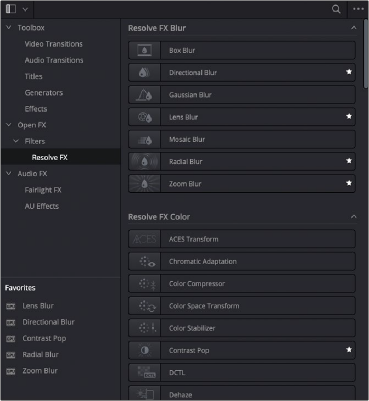This screenshot has width=369, height=401.
Task: Select the Color Space Transform label
Action: (x=204, y=306)
